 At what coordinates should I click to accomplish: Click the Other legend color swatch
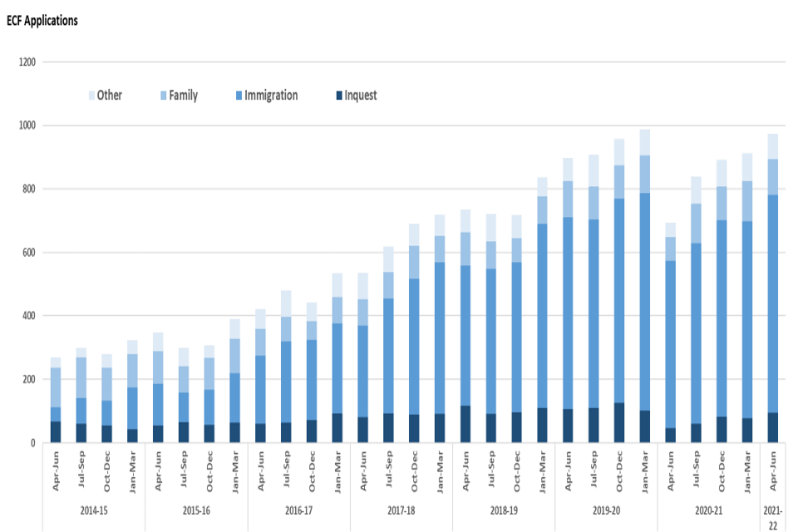(x=90, y=96)
